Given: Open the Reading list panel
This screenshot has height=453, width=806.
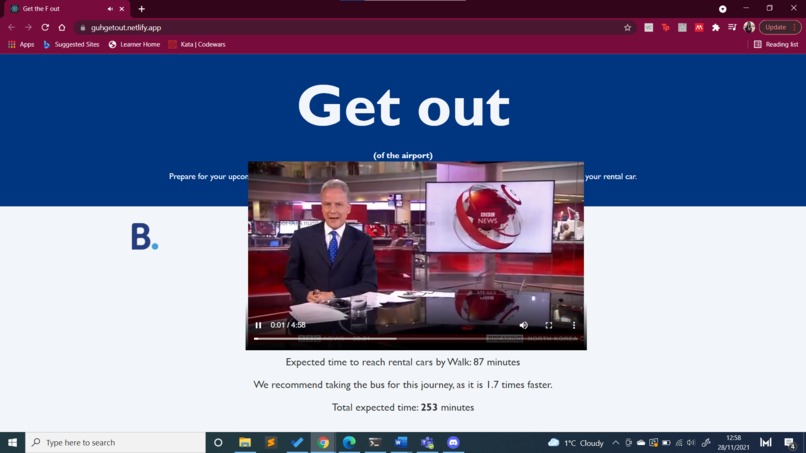Looking at the screenshot, I should point(776,45).
